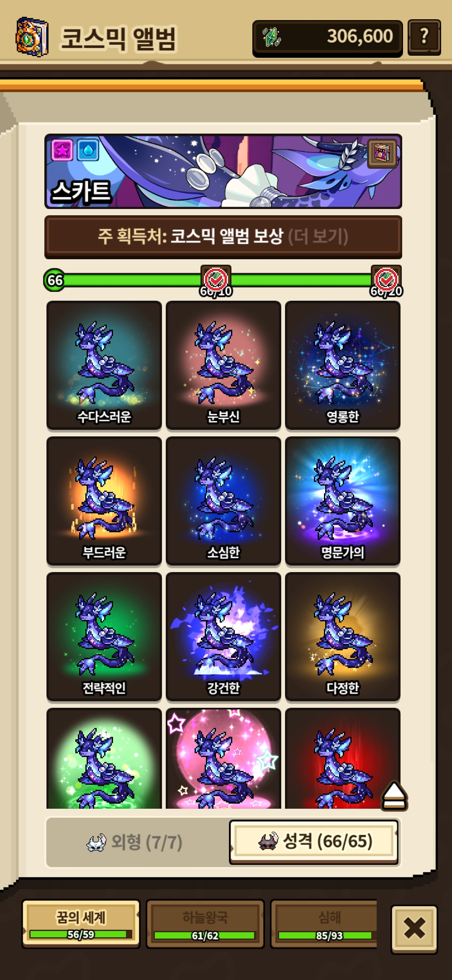Tap the green progress bar level 66 badge
The image size is (452, 980).
coord(55,280)
